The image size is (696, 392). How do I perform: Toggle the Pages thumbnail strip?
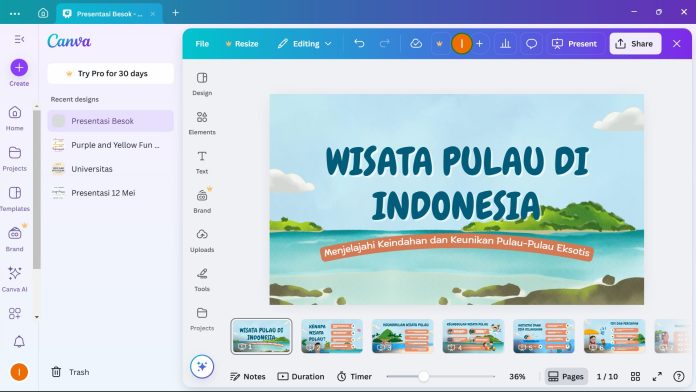(566, 376)
